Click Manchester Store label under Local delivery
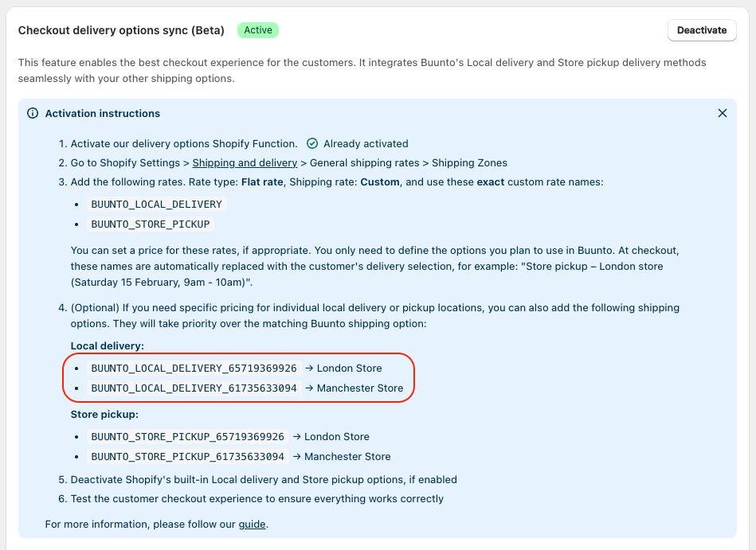Viewport: 756px width, 550px height. pyautogui.click(x=360, y=388)
